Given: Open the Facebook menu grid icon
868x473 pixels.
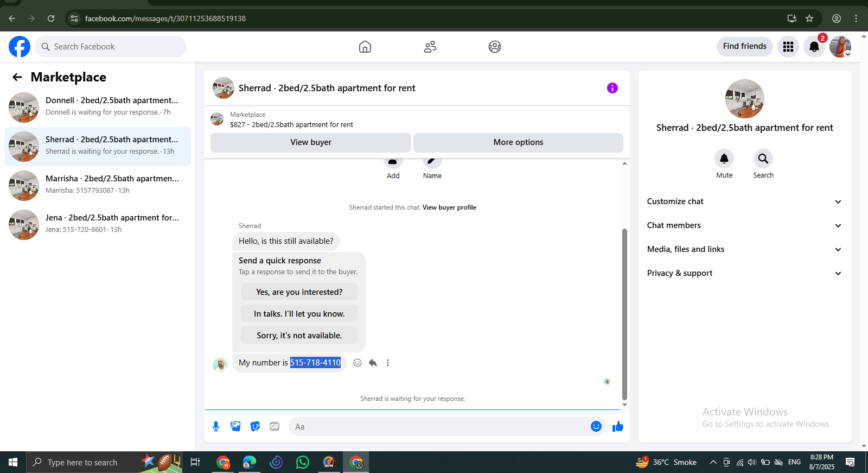Looking at the screenshot, I should (x=788, y=47).
